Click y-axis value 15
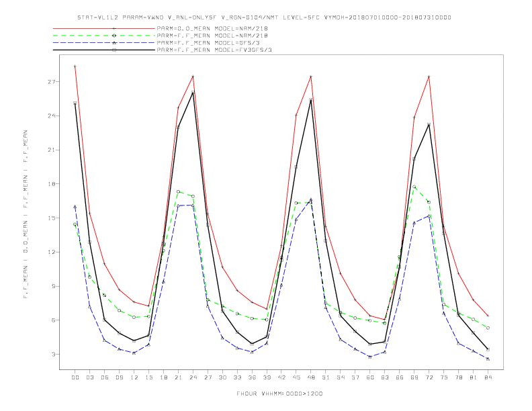The width and height of the screenshot is (532, 411). (51, 218)
